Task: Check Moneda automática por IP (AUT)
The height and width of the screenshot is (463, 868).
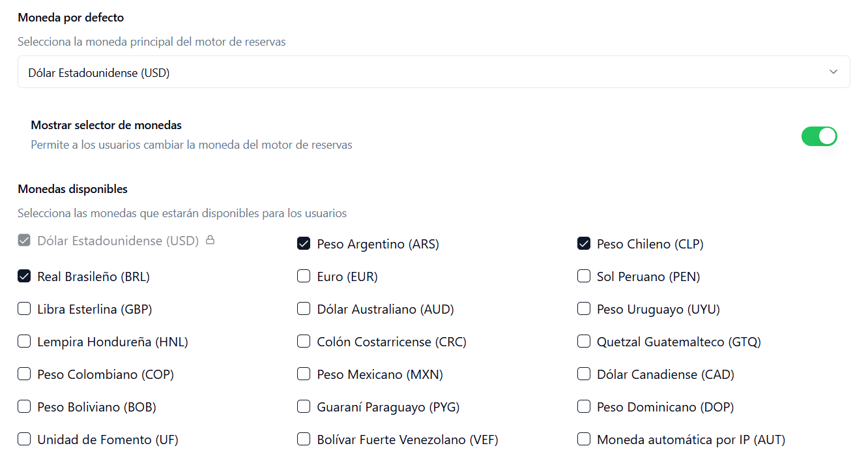Action: pyautogui.click(x=584, y=439)
